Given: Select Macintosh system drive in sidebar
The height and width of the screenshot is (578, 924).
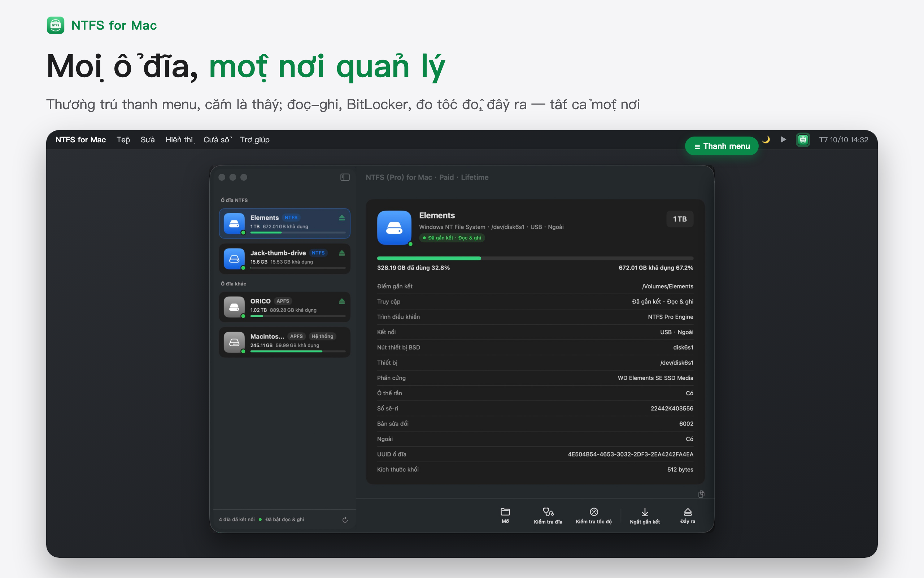Looking at the screenshot, I should click(x=284, y=342).
